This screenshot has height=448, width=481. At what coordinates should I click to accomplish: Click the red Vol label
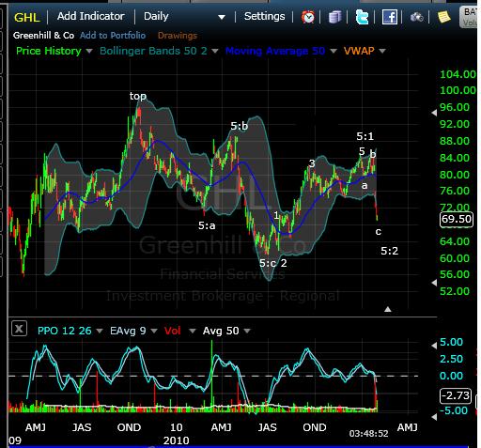click(x=173, y=331)
